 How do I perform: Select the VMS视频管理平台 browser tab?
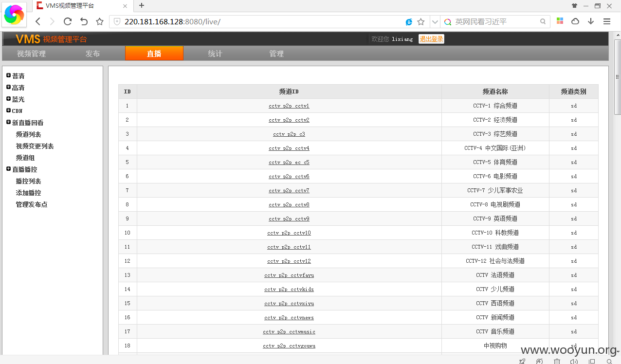tap(82, 6)
